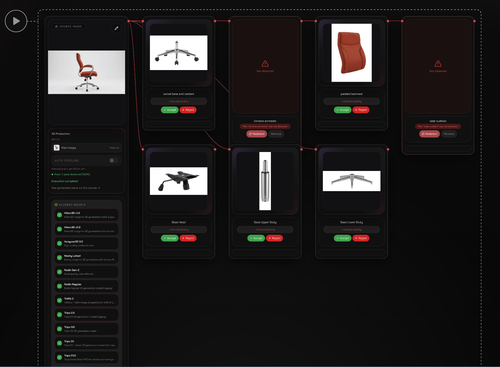500x367 pixels.
Task: Reject the padded backrest part
Action: [361, 110]
